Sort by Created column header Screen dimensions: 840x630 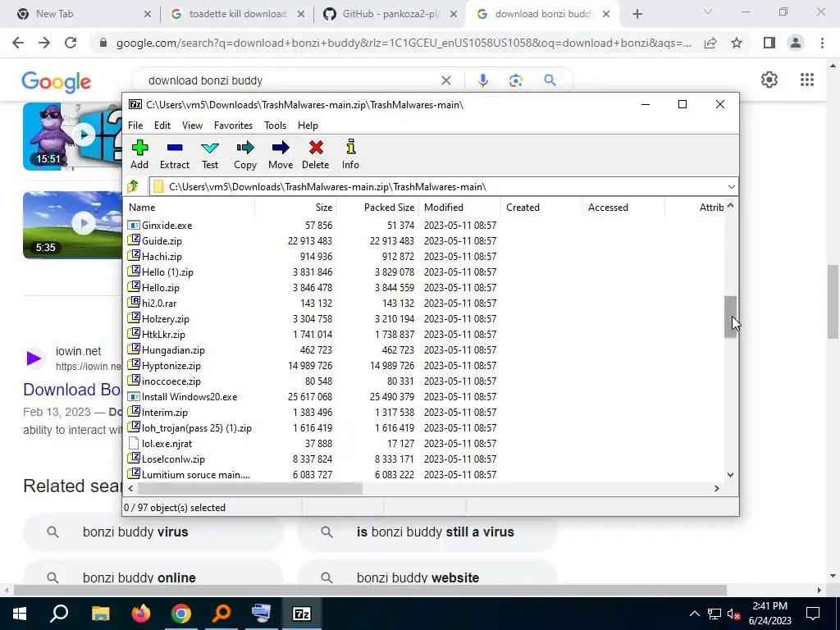click(x=541, y=208)
